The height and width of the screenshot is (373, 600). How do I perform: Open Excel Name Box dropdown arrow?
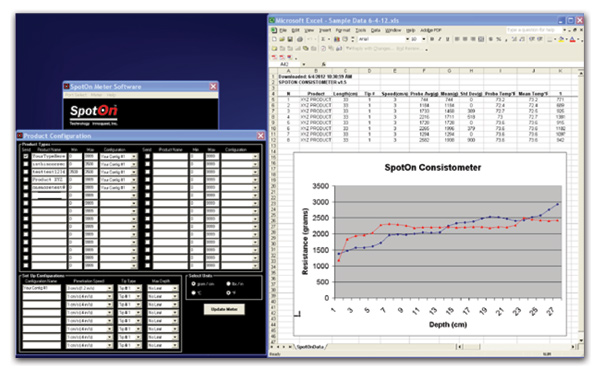(304, 64)
